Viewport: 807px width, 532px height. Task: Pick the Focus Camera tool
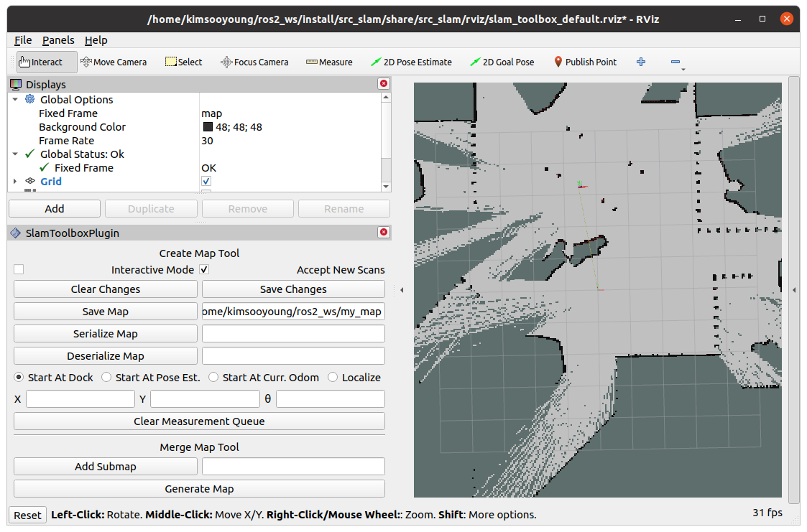255,62
